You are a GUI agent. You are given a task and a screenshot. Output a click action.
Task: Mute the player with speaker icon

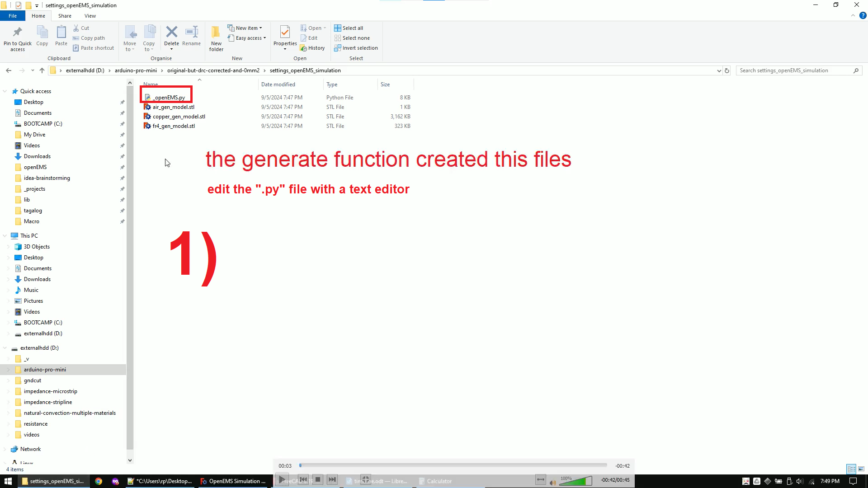click(552, 483)
